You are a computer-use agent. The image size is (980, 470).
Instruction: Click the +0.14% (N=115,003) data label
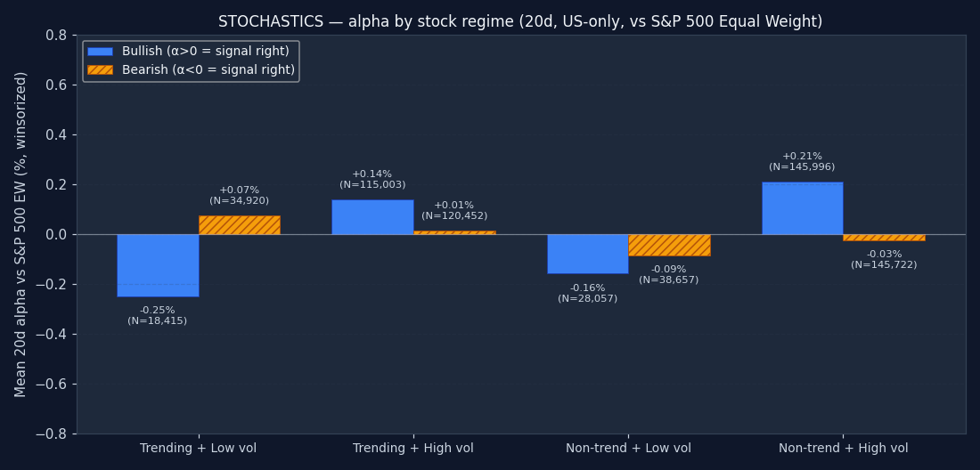pos(372,180)
